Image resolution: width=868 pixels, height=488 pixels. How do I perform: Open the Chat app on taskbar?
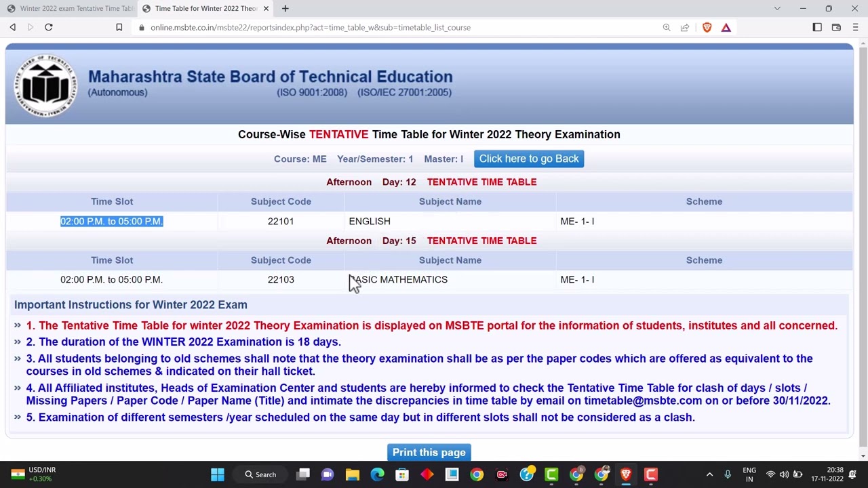click(x=328, y=474)
